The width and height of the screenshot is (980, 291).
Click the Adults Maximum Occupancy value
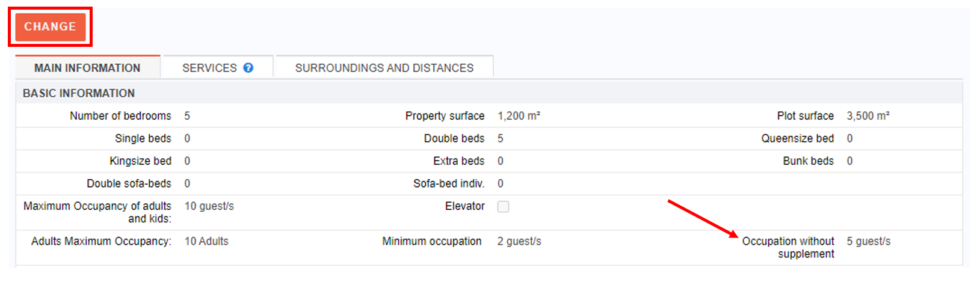click(x=206, y=242)
